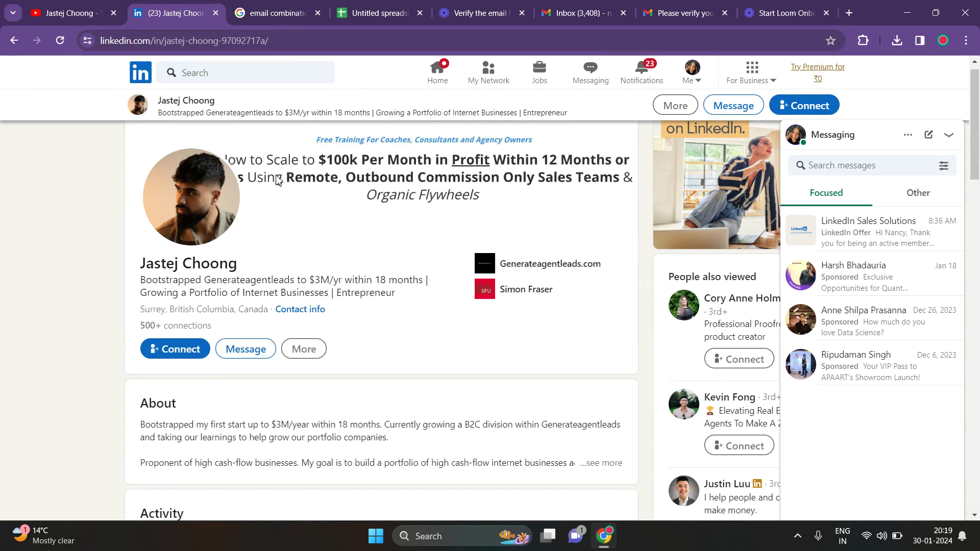This screenshot has width=980, height=551.
Task: Switch to the Other messages tab
Action: pyautogui.click(x=918, y=193)
